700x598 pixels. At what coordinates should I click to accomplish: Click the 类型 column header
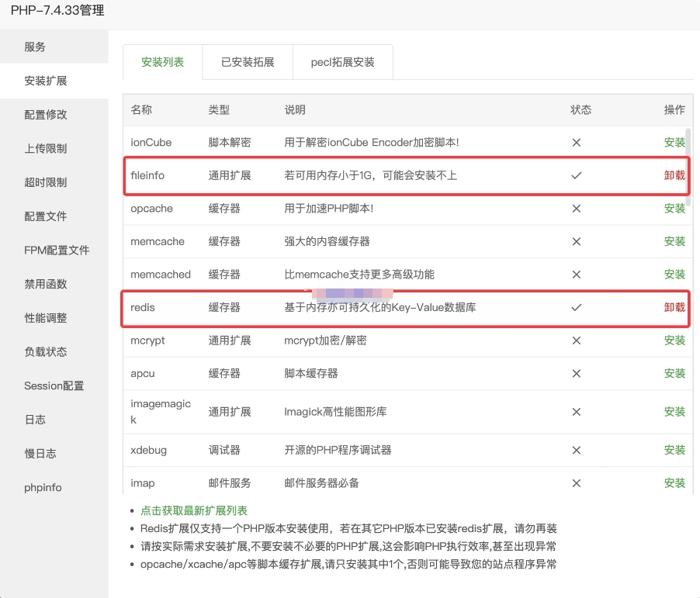(219, 110)
